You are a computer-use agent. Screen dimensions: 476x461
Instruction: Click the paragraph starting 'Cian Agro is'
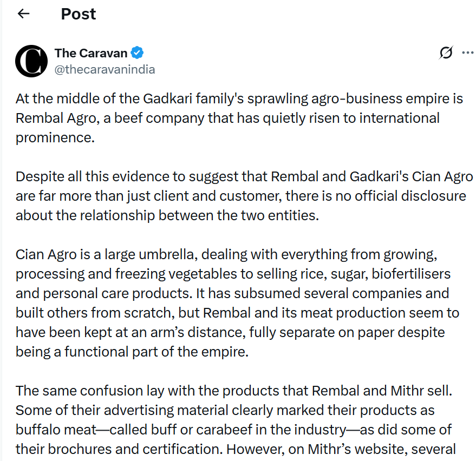[x=238, y=303]
